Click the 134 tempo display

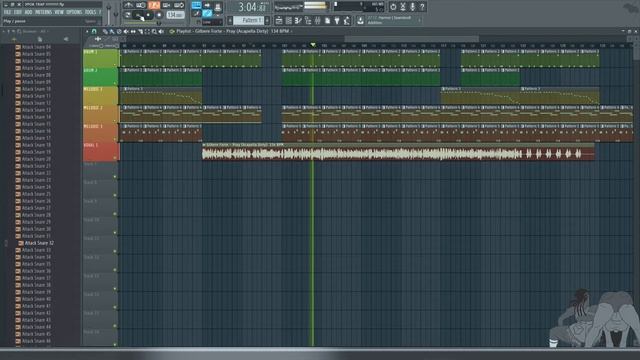[175, 15]
